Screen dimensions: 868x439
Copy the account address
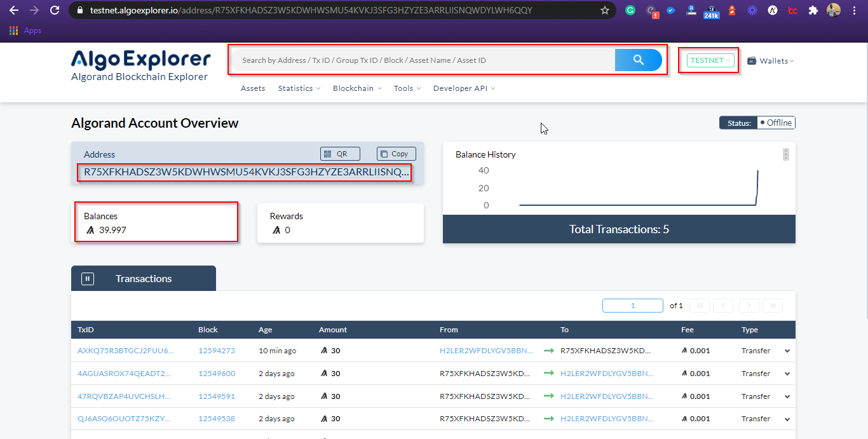click(x=395, y=153)
